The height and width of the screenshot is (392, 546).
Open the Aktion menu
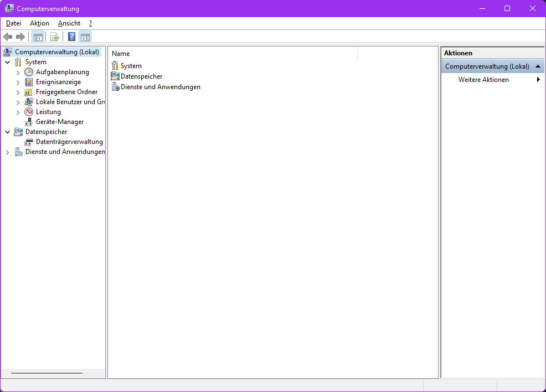[x=39, y=23]
